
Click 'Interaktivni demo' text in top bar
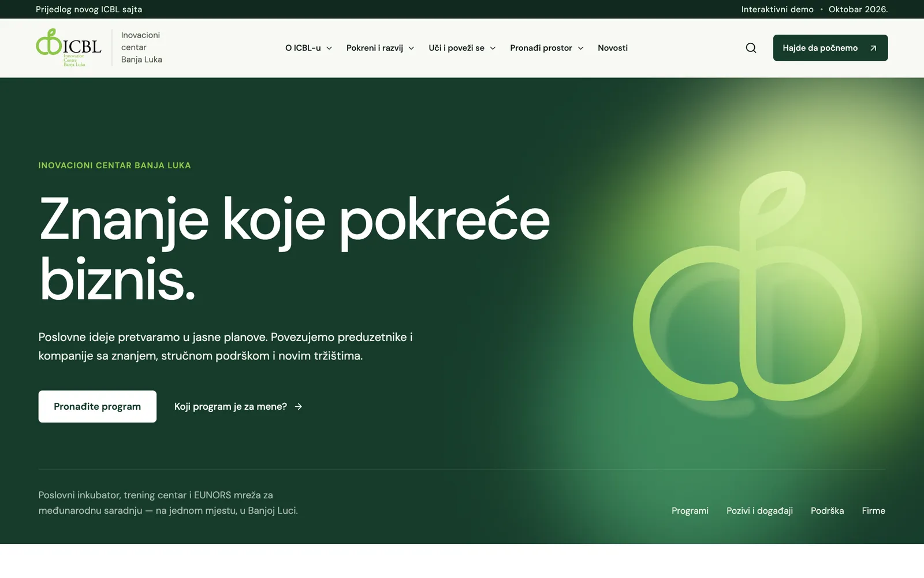point(777,9)
